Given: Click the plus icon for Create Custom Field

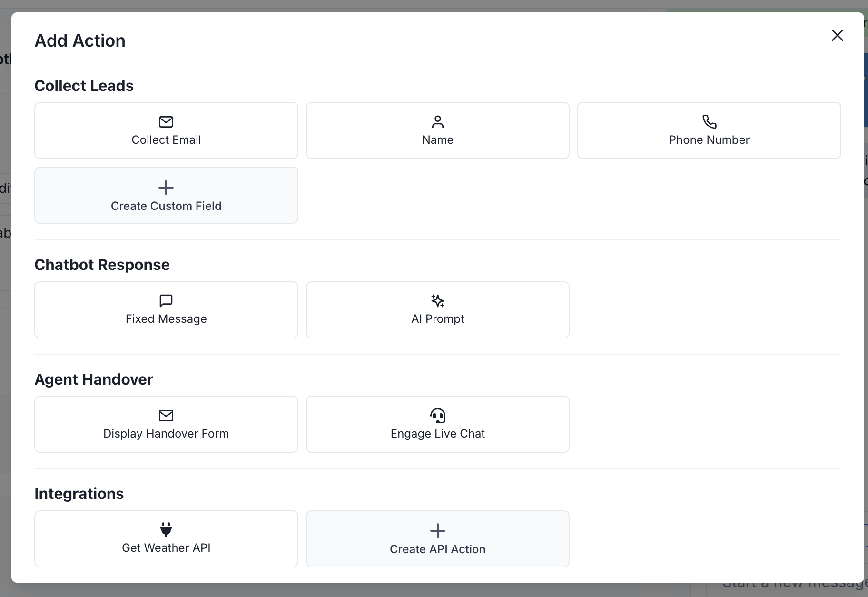Looking at the screenshot, I should point(166,188).
